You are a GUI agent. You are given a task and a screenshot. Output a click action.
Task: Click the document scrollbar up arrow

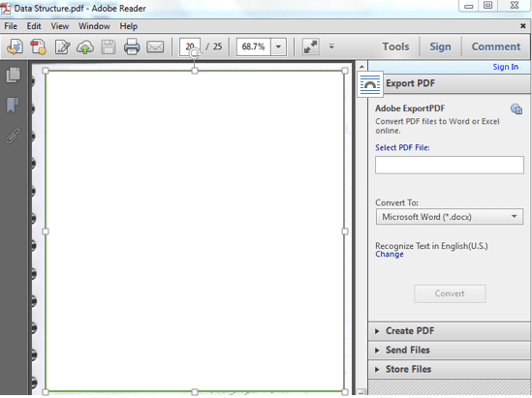tap(361, 67)
